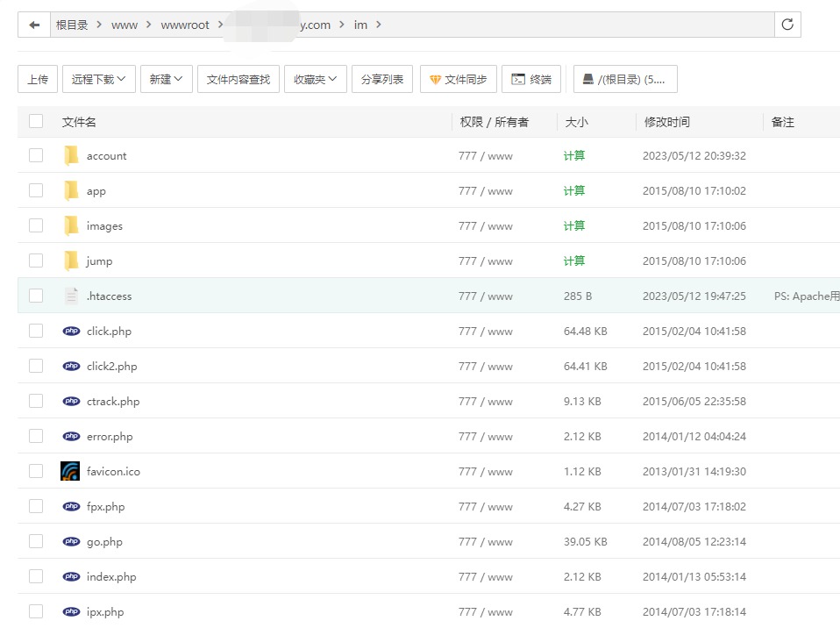Expand the chevron after 根目录 in path
This screenshot has width=840, height=628.
[99, 25]
